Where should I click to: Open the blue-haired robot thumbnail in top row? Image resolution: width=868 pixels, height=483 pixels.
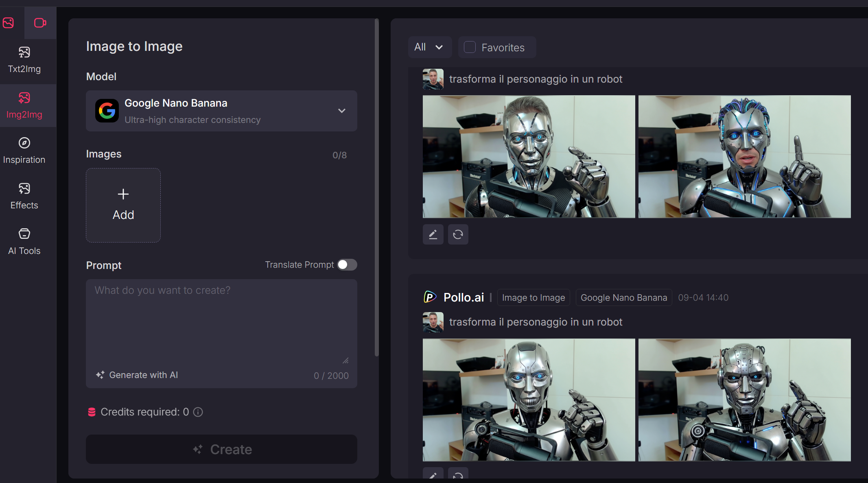click(744, 157)
